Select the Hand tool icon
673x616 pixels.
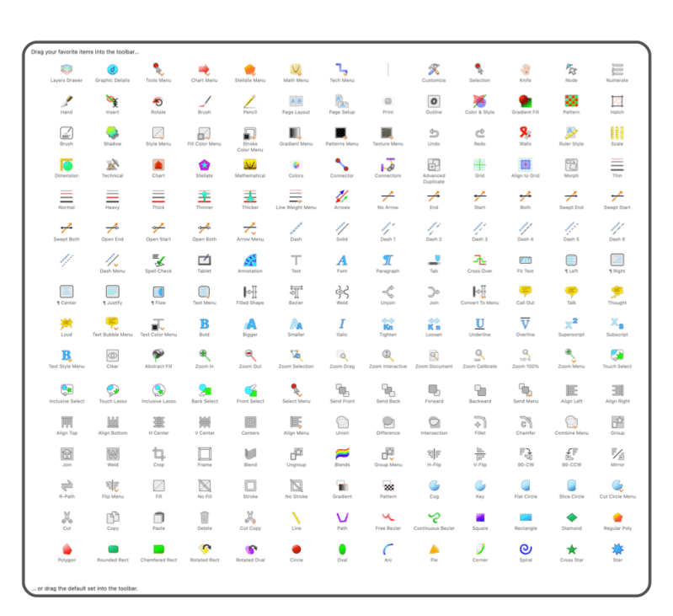click(67, 101)
